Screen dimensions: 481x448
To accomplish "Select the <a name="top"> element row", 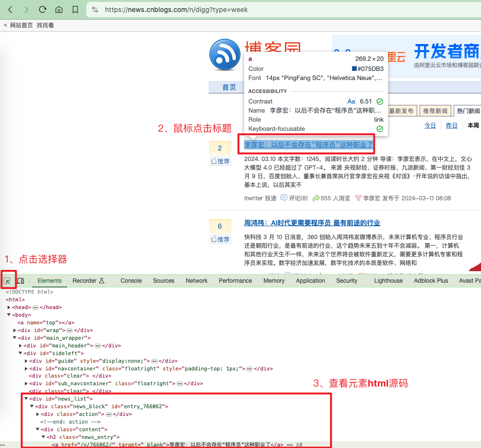I will tap(46, 322).
